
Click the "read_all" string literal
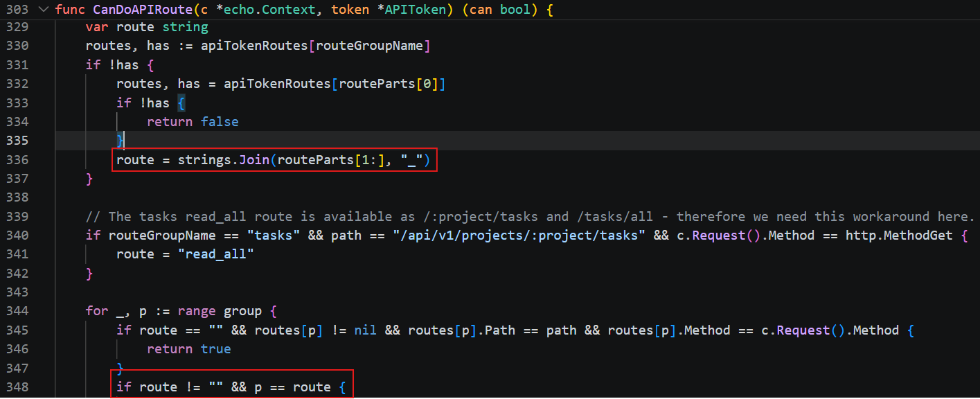(x=216, y=254)
